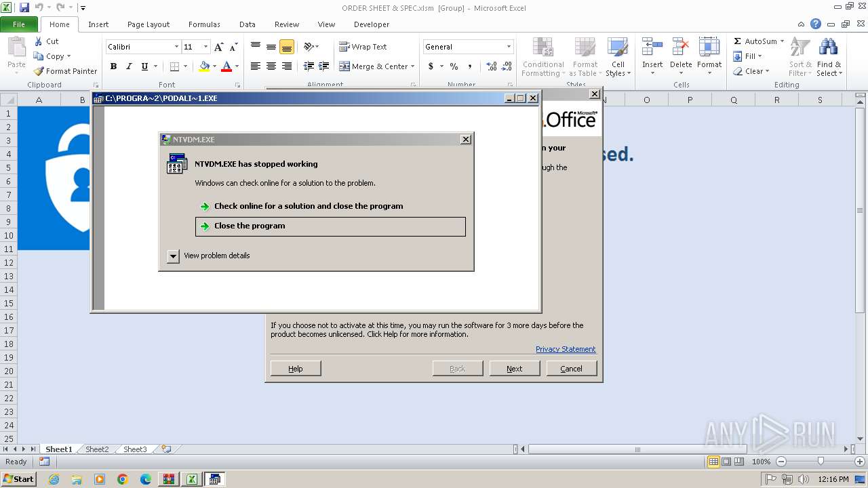Switch to the Formulas tab

(204, 24)
